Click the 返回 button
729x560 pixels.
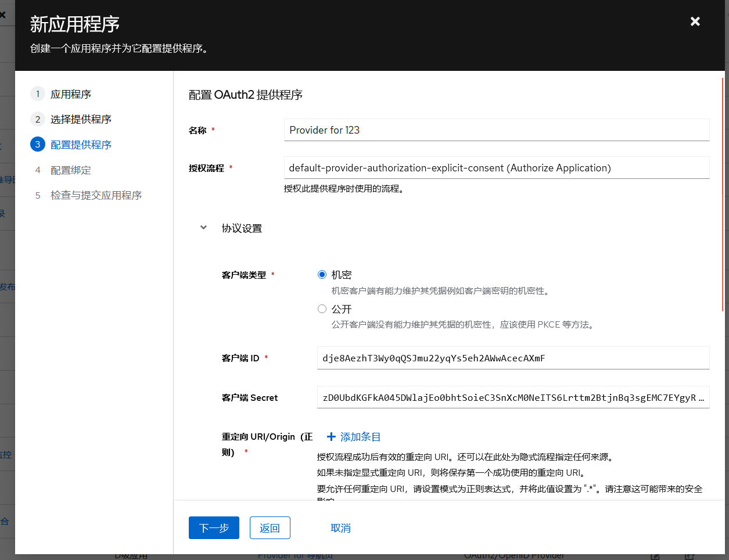[270, 528]
